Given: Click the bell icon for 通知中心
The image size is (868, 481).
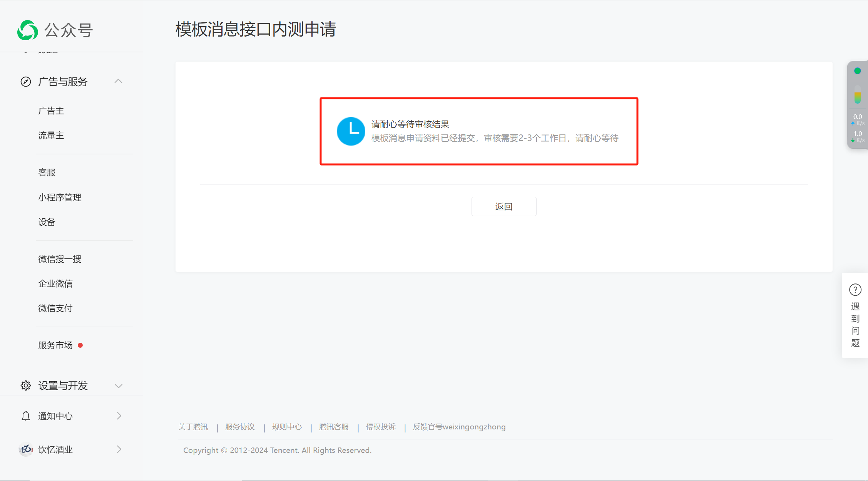Looking at the screenshot, I should coord(26,416).
